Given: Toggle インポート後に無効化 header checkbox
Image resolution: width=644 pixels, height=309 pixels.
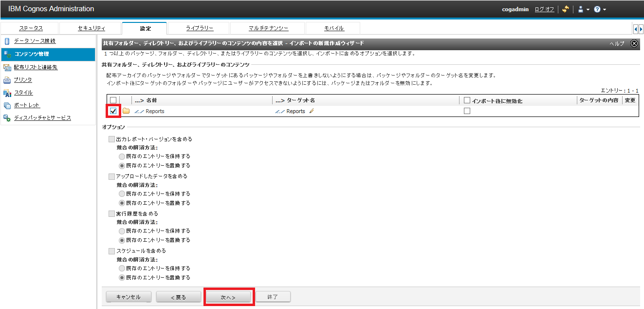Looking at the screenshot, I should tap(467, 100).
